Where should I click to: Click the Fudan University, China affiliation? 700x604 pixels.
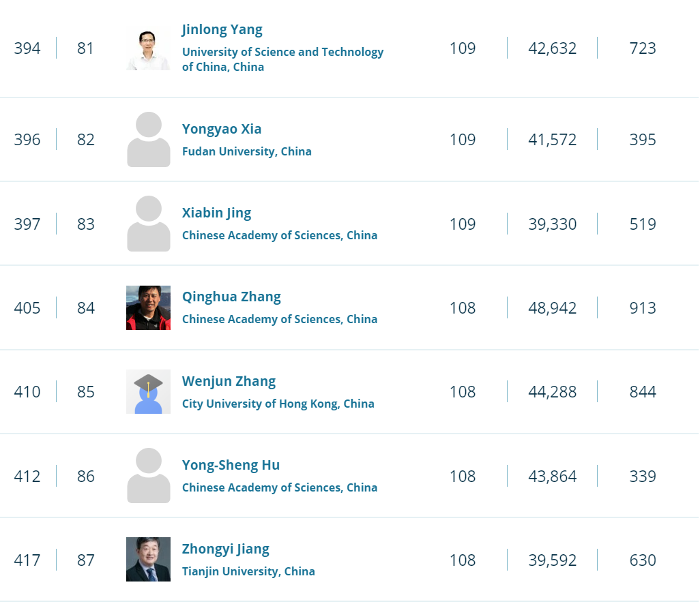pyautogui.click(x=246, y=151)
